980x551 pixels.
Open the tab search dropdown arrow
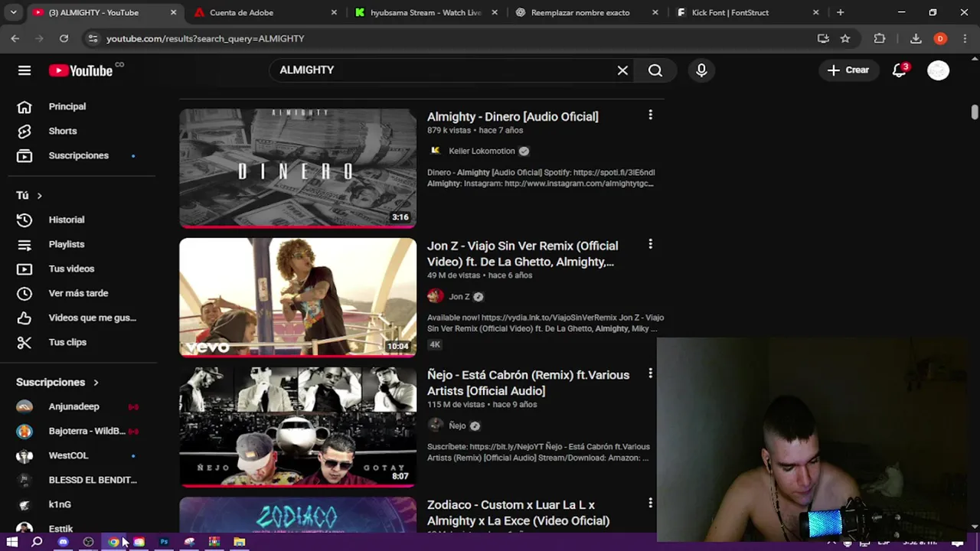(13, 12)
